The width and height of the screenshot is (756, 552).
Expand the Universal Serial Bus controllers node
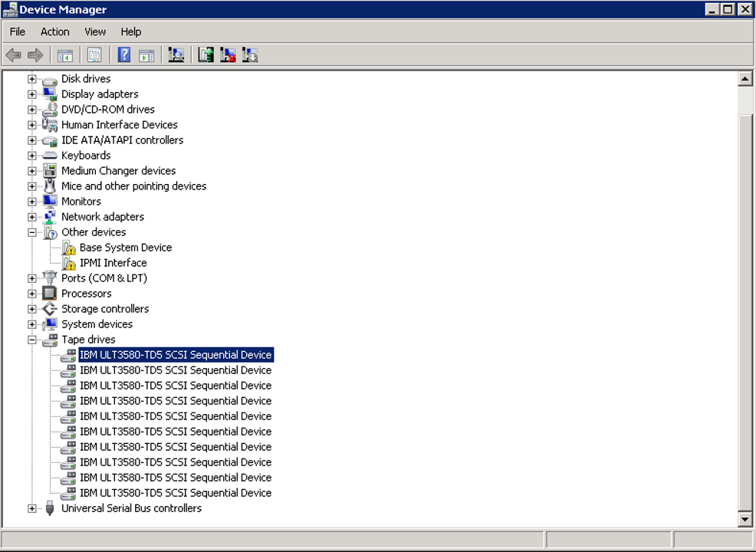coord(32,508)
